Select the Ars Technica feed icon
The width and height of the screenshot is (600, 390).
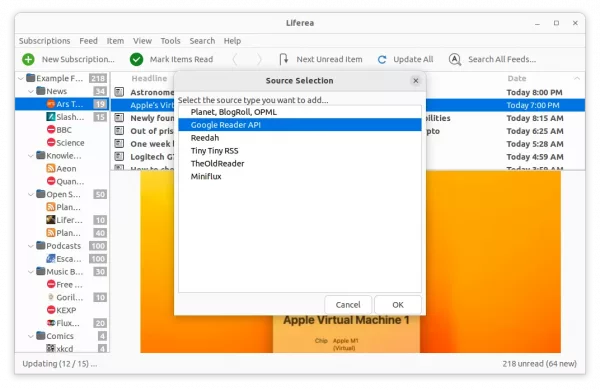[x=51, y=104]
